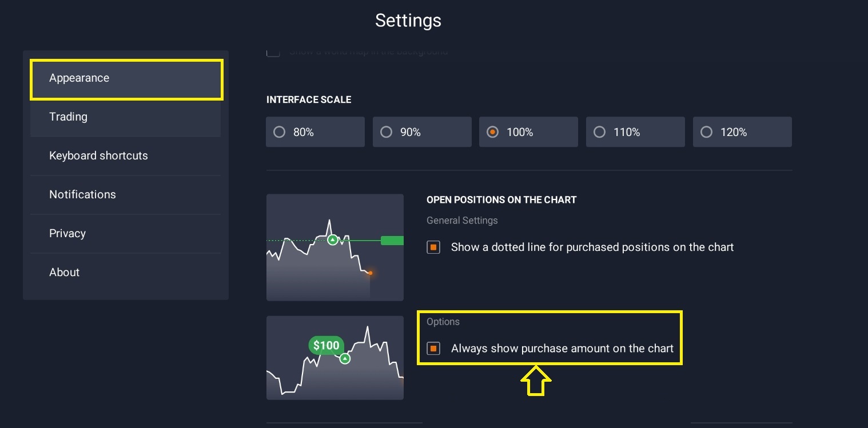The height and width of the screenshot is (428, 868).
Task: Toggle dotted line for purchased positions checkbox
Action: tap(433, 247)
